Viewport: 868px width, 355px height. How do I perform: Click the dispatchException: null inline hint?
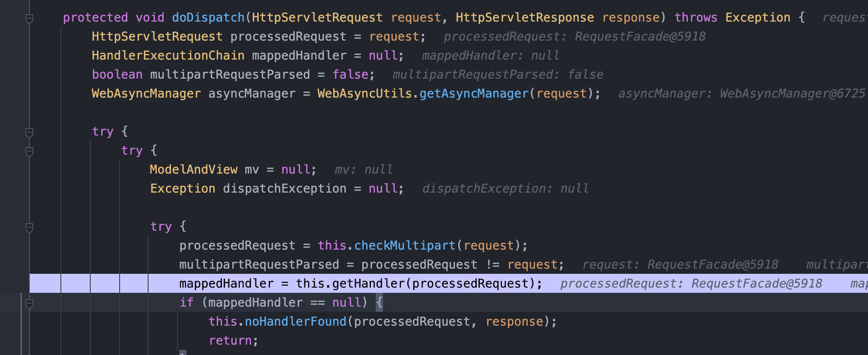point(505,189)
